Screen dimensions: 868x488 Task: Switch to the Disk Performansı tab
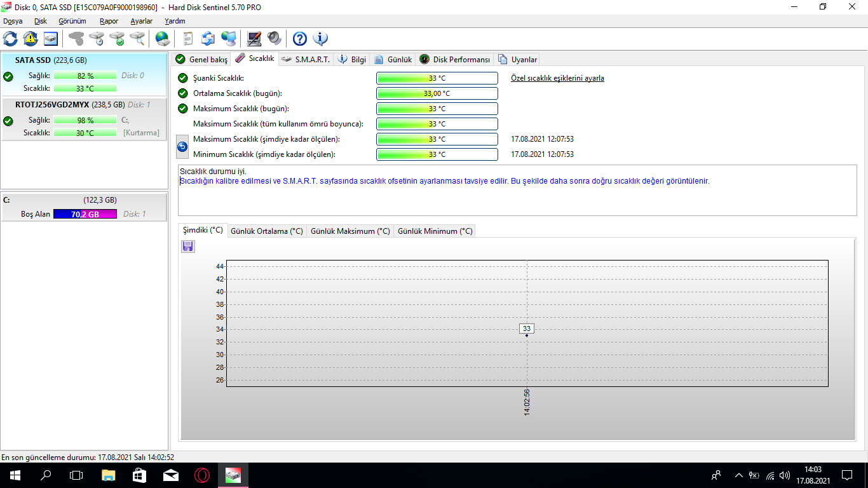click(455, 60)
